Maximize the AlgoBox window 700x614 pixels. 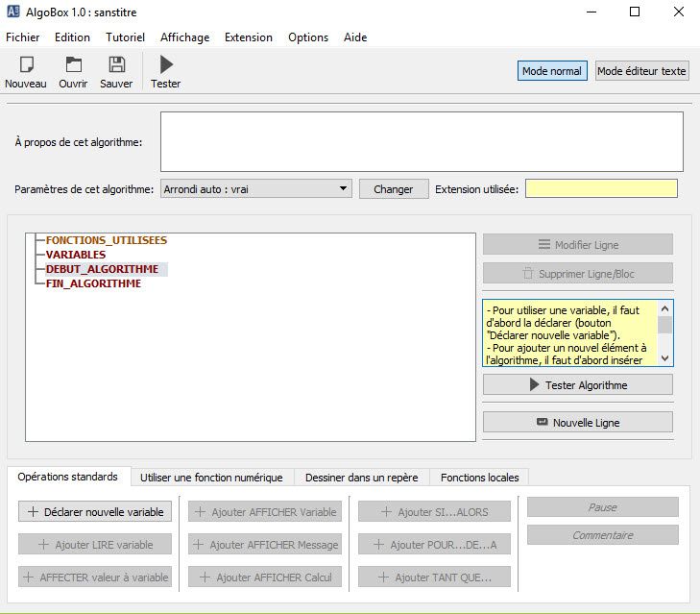click(x=635, y=12)
